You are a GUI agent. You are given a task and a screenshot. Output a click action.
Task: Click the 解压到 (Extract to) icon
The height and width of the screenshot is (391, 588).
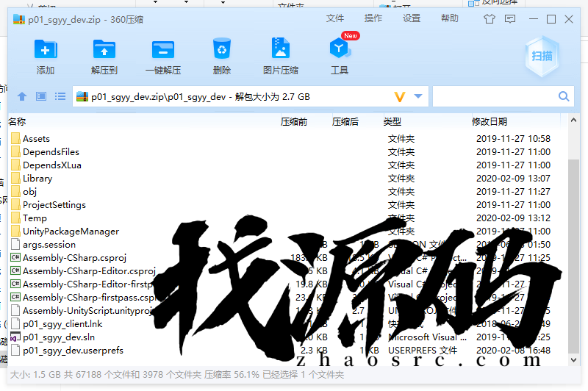(104, 49)
